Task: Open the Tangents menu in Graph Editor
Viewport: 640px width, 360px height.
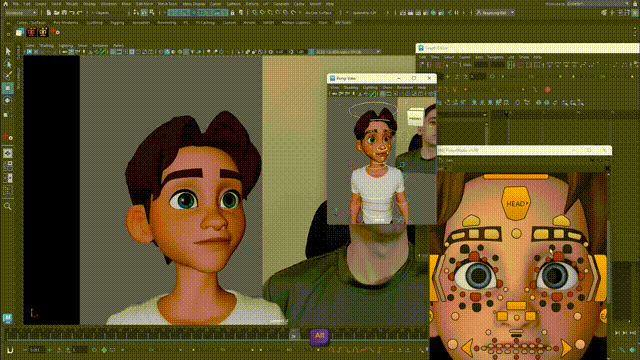Action: tap(495, 57)
